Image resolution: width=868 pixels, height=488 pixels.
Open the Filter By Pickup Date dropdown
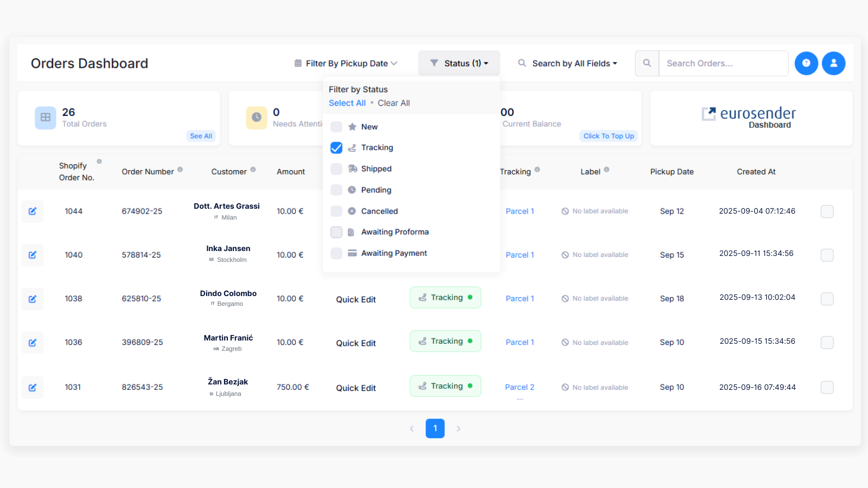[346, 63]
